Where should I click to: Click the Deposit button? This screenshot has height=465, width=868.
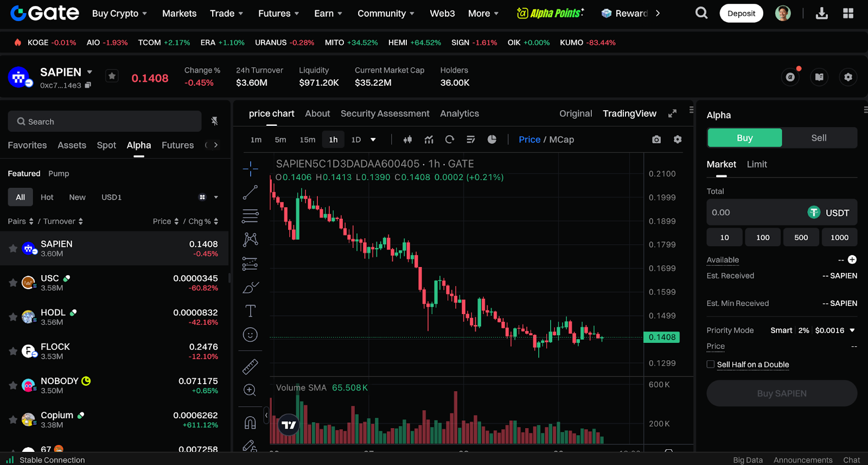coord(741,13)
